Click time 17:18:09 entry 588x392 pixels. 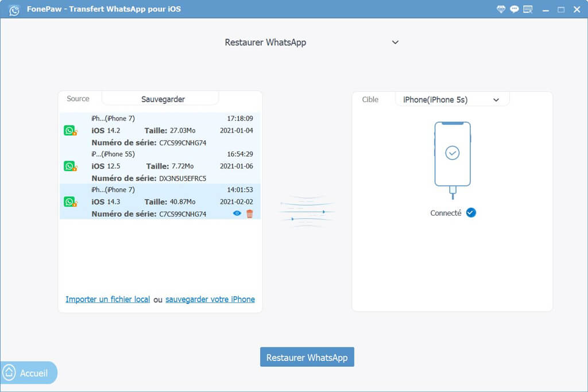tap(240, 118)
